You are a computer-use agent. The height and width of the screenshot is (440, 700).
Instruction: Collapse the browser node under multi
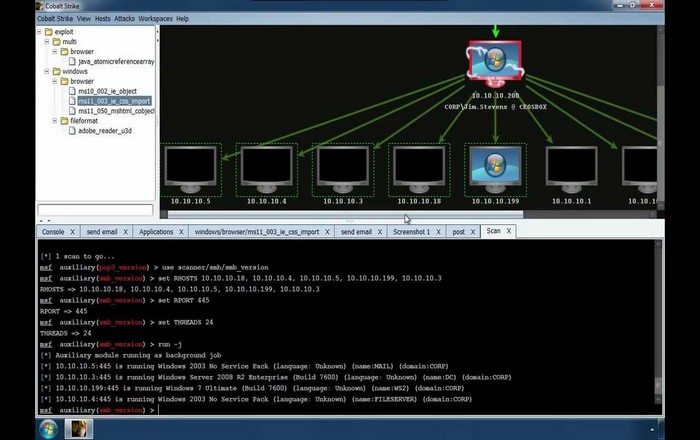55,51
